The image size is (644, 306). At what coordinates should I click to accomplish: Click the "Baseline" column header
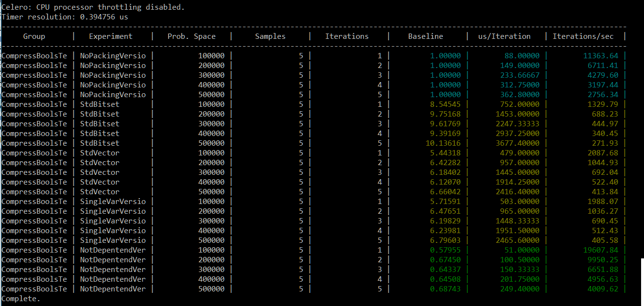(426, 36)
